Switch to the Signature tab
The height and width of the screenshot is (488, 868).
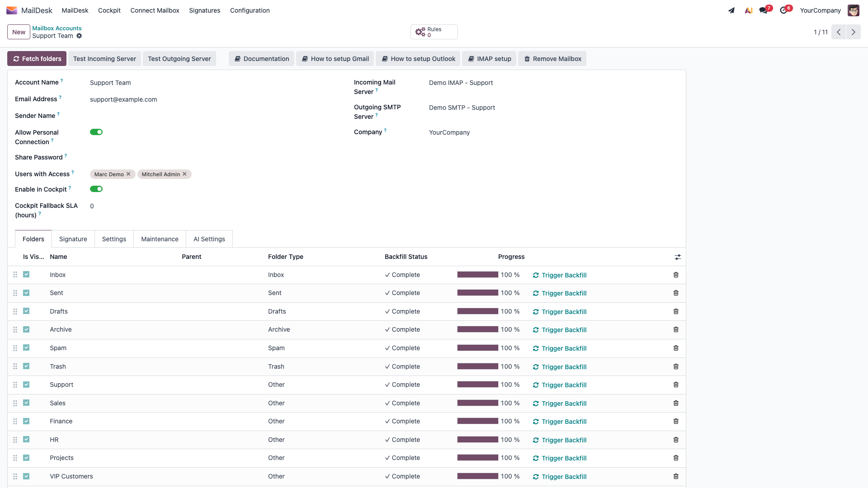point(73,239)
